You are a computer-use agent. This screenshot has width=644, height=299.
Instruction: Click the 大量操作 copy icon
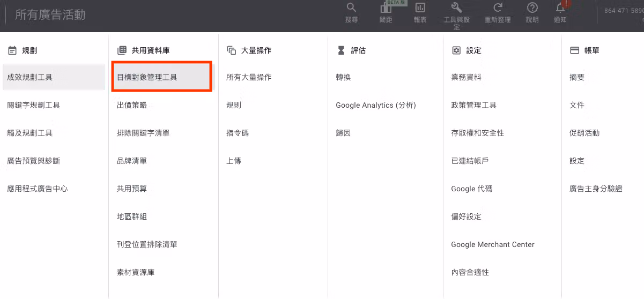tap(232, 50)
